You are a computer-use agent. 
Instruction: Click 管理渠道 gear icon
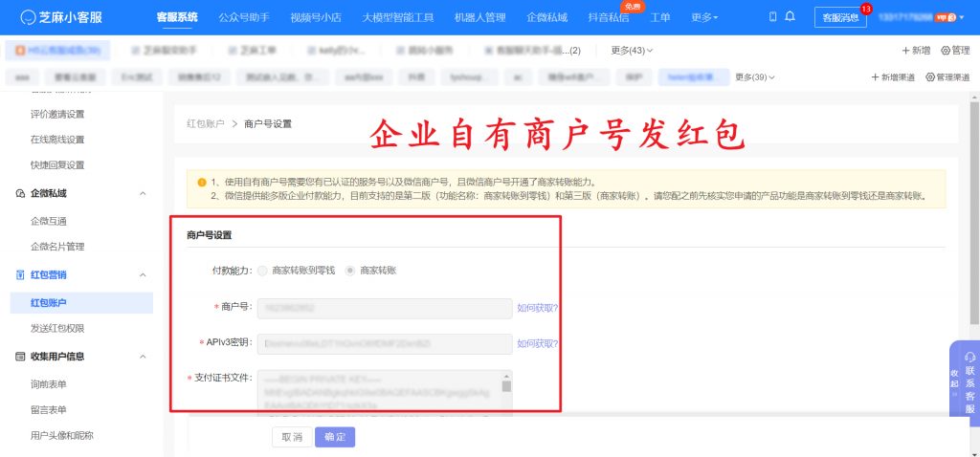[929, 76]
